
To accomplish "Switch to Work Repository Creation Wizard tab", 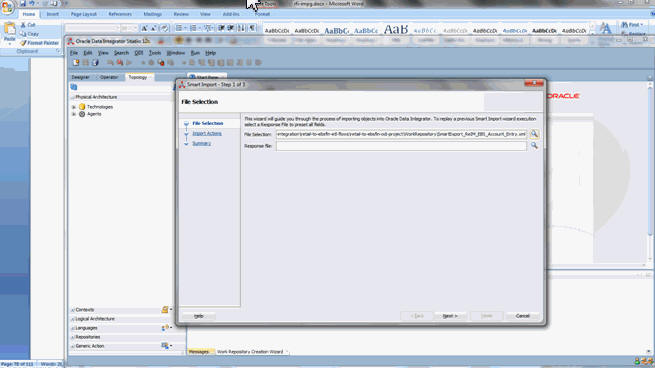I will coord(250,352).
